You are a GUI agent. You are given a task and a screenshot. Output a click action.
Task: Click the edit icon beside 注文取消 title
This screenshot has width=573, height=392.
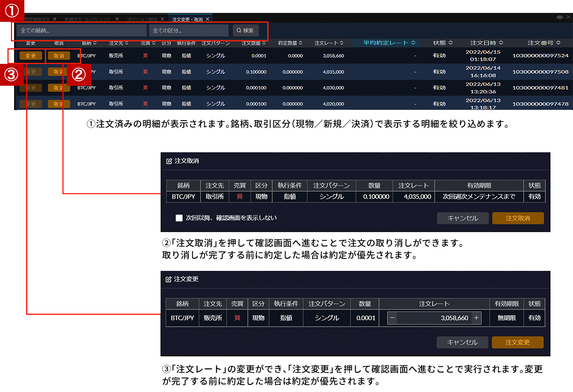[169, 161]
